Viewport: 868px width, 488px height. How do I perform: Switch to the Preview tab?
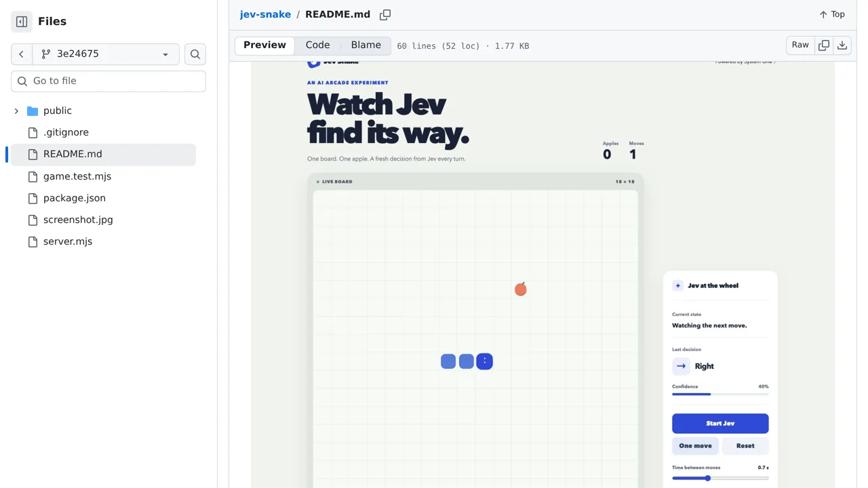[264, 45]
